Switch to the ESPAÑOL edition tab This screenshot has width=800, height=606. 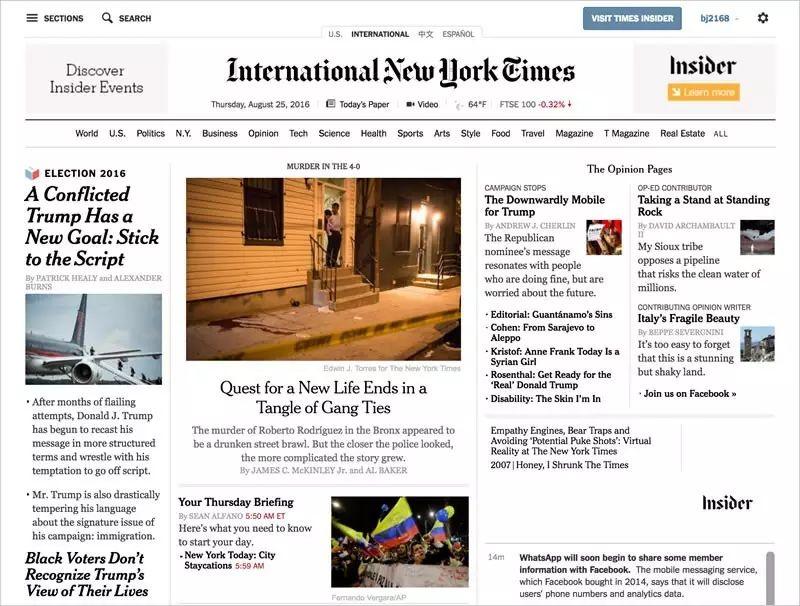[458, 34]
